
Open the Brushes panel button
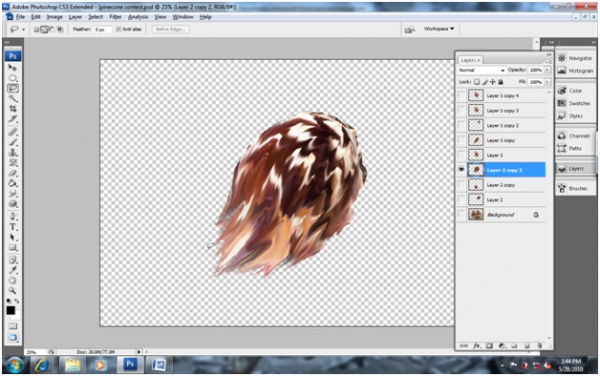(x=575, y=188)
